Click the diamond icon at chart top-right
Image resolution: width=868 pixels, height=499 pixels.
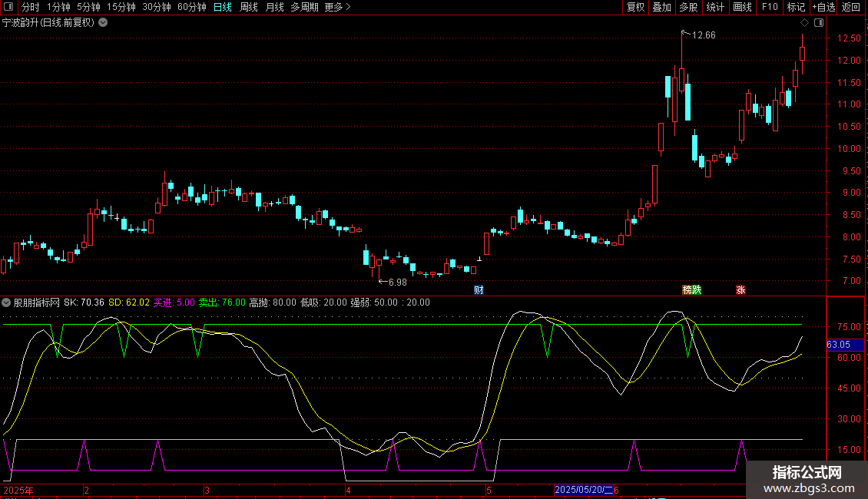click(x=804, y=23)
